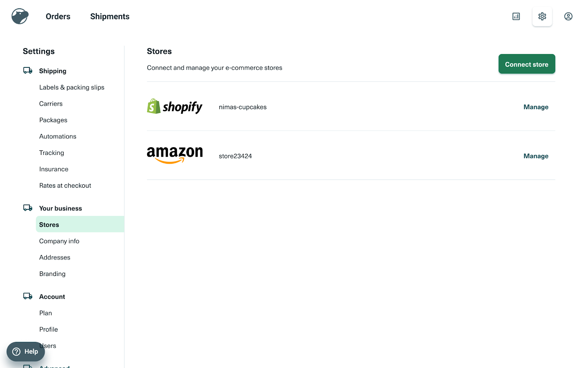This screenshot has height=368, width=588.
Task: Open the reports chart icon
Action: click(x=516, y=16)
